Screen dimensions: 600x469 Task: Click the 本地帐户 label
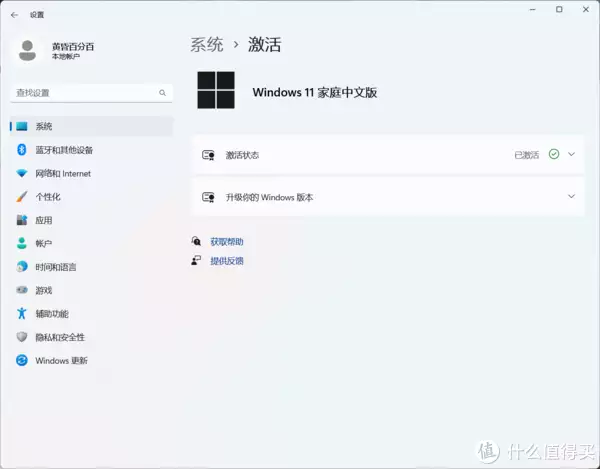point(66,56)
